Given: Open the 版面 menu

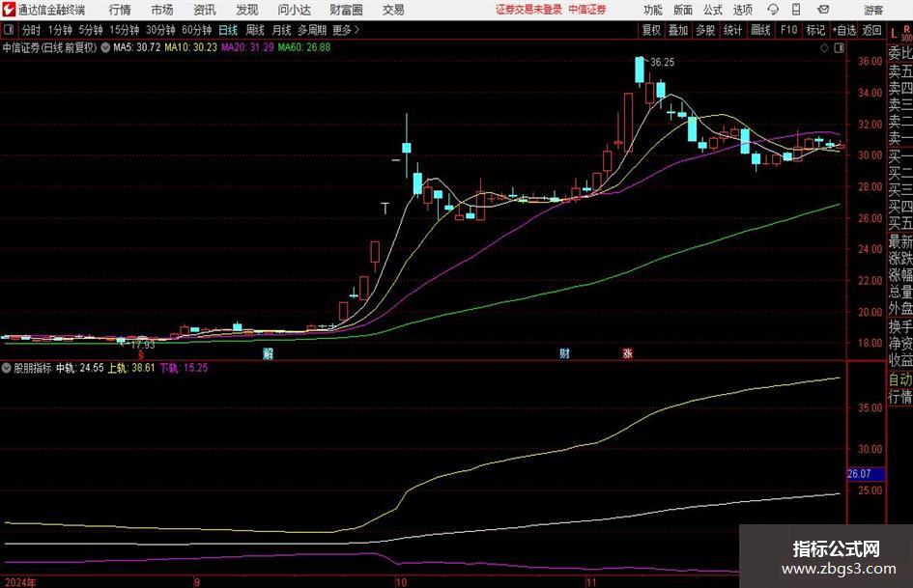Looking at the screenshot, I should (x=682, y=10).
